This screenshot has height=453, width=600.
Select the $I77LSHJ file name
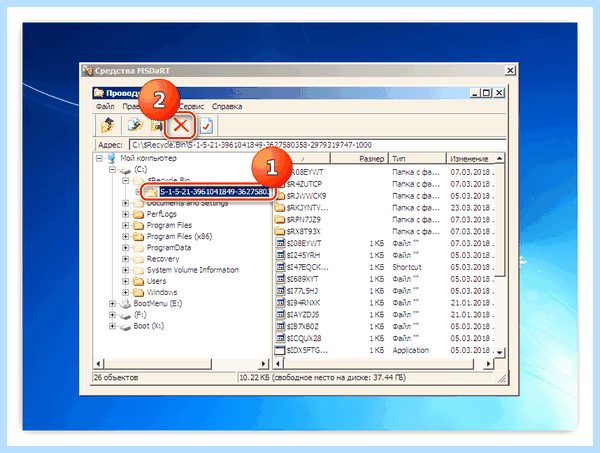pyautogui.click(x=302, y=291)
